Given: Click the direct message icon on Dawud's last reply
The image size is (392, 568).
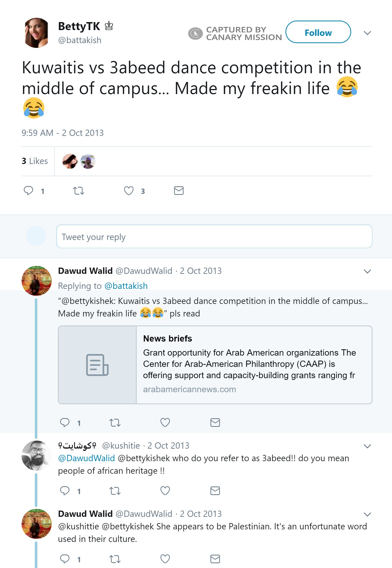Looking at the screenshot, I should [215, 559].
